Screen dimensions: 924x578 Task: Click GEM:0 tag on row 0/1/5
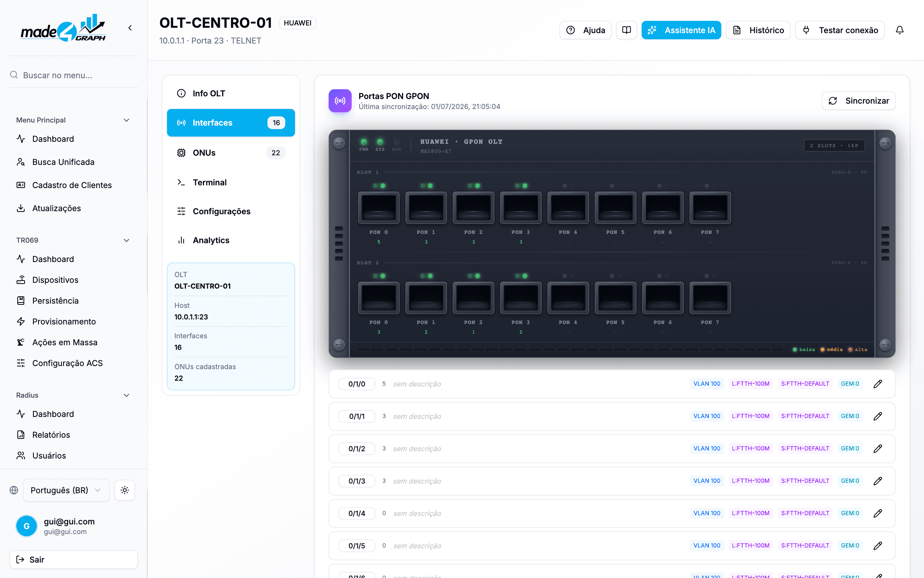coord(850,546)
